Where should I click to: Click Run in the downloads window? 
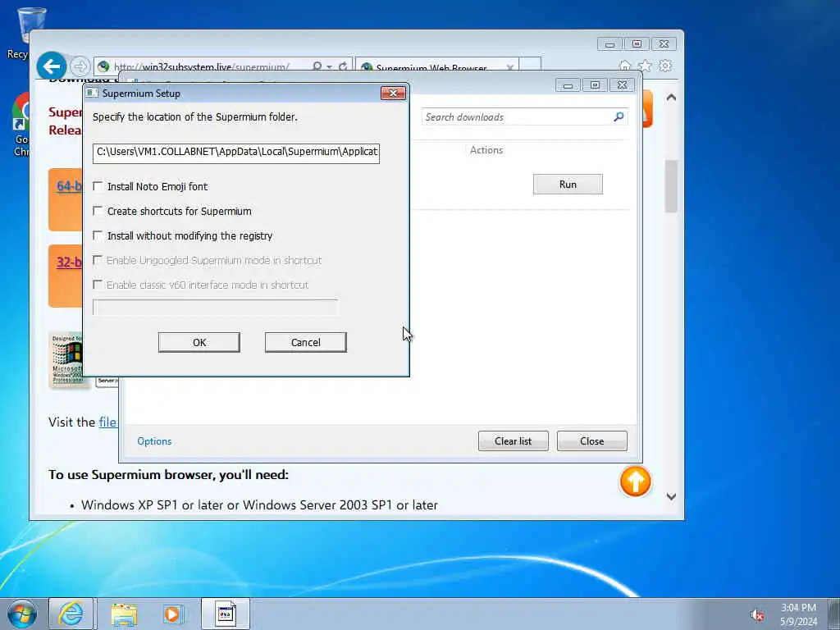click(568, 185)
